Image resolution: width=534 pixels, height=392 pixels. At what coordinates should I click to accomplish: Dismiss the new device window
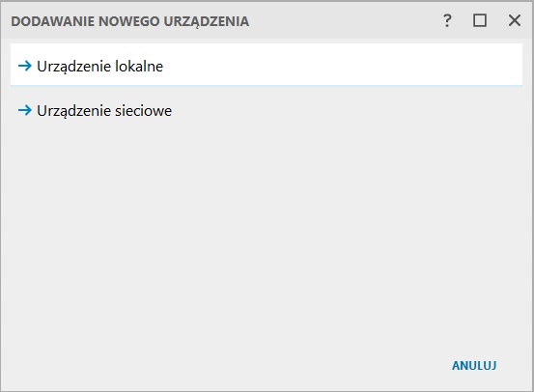click(515, 20)
